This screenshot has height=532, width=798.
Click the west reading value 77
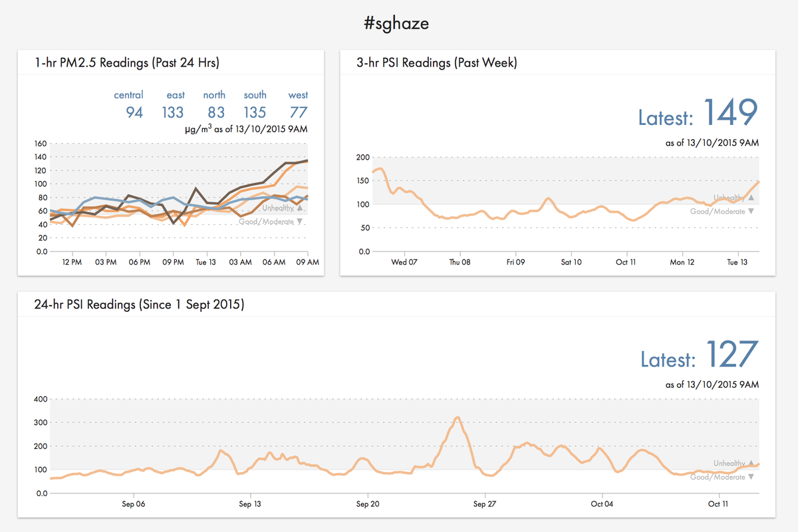pyautogui.click(x=299, y=112)
